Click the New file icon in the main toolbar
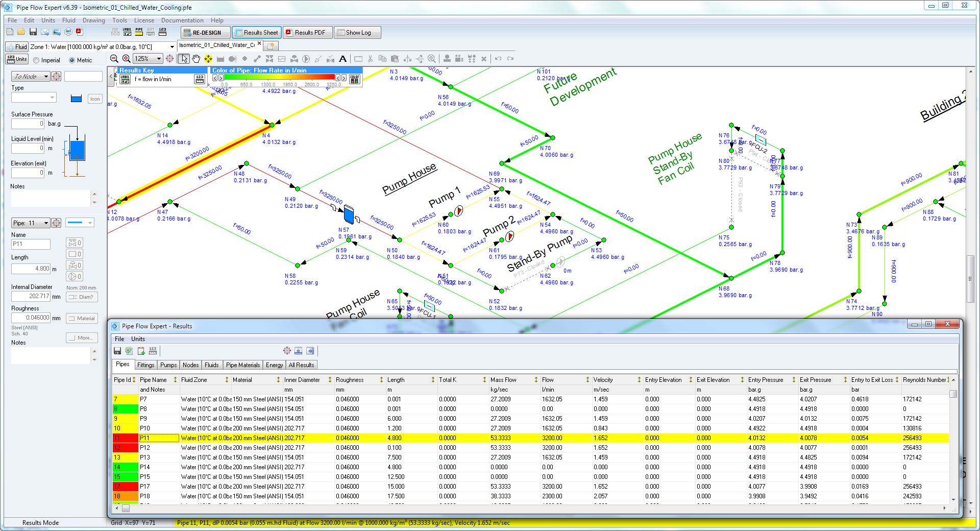This screenshot has width=980, height=531. 10,32
